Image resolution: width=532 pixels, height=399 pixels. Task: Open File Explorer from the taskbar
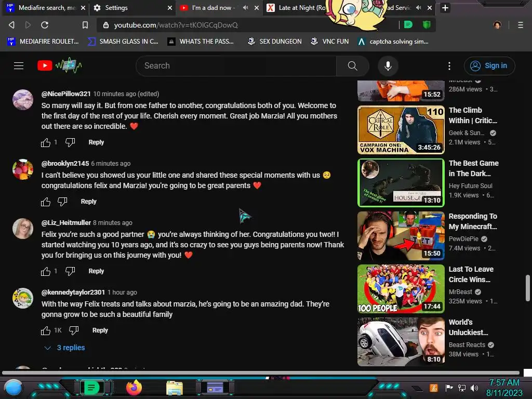pyautogui.click(x=175, y=388)
